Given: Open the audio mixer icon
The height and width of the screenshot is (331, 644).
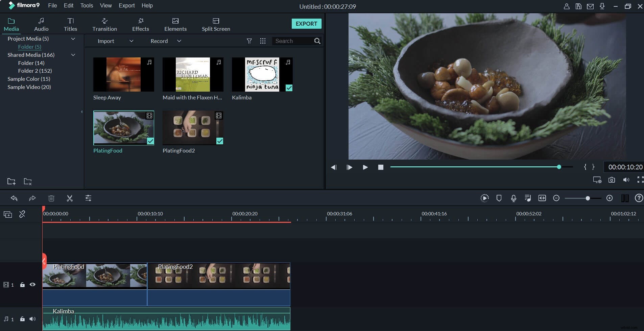Looking at the screenshot, I should pyautogui.click(x=528, y=198).
